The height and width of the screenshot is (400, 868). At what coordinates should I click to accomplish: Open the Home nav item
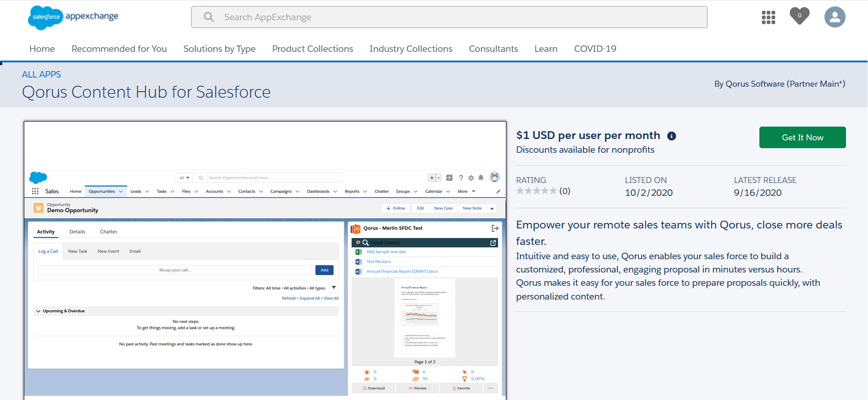coord(42,49)
